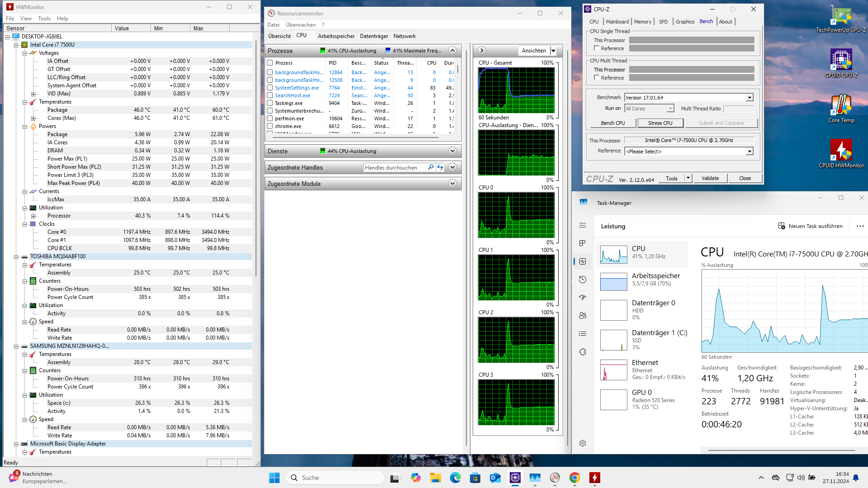The height and width of the screenshot is (488, 868).
Task: Open HWMonitor File menu
Action: tap(10, 19)
